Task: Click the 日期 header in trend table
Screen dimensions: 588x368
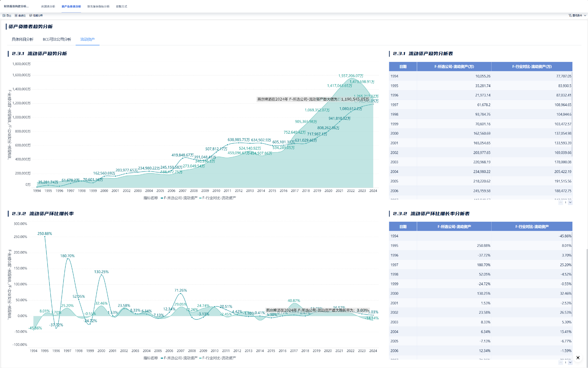Action: [403, 67]
